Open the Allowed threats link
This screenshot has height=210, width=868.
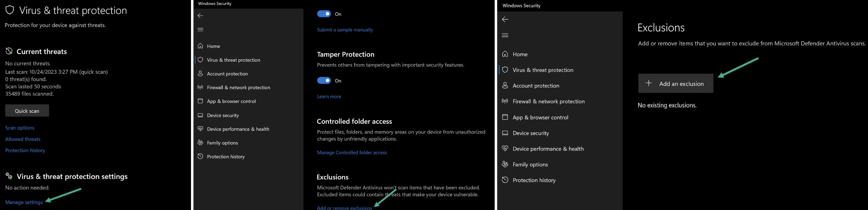pos(23,139)
